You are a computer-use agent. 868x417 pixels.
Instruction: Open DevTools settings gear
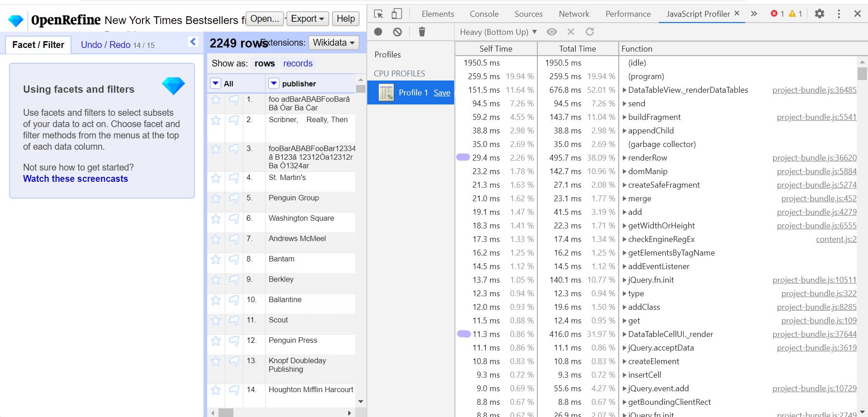819,14
